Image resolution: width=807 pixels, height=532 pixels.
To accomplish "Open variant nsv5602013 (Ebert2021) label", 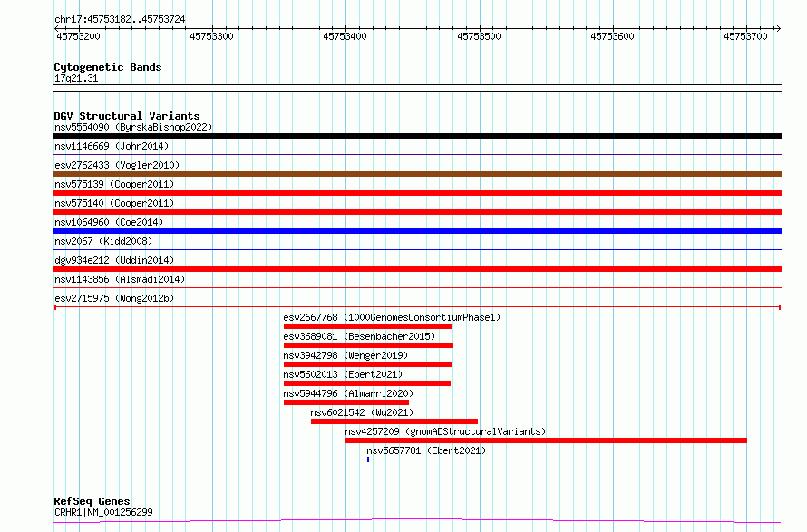I will click(x=343, y=374).
